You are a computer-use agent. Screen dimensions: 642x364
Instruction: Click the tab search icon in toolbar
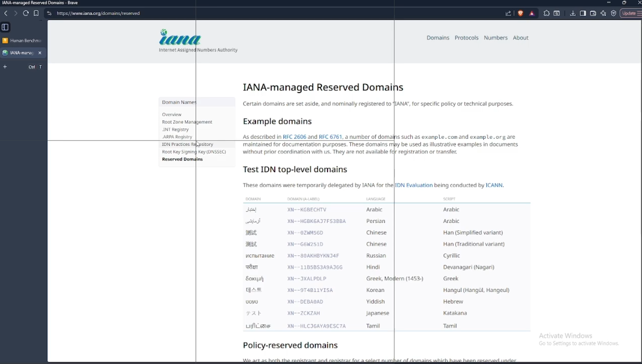click(557, 13)
